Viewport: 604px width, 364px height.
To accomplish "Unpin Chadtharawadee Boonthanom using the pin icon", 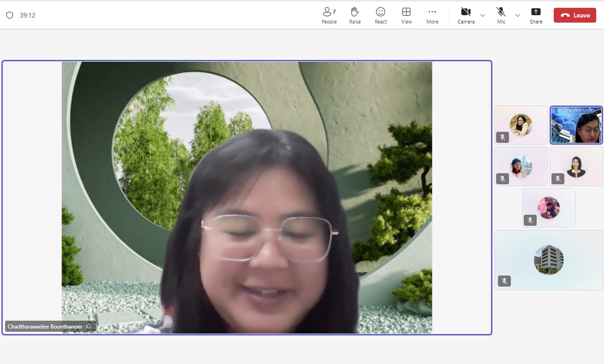I will [89, 326].
